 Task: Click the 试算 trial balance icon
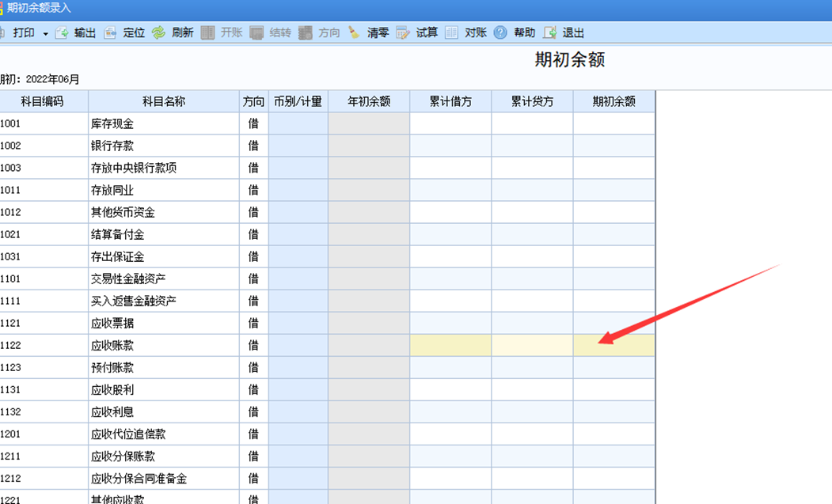403,33
